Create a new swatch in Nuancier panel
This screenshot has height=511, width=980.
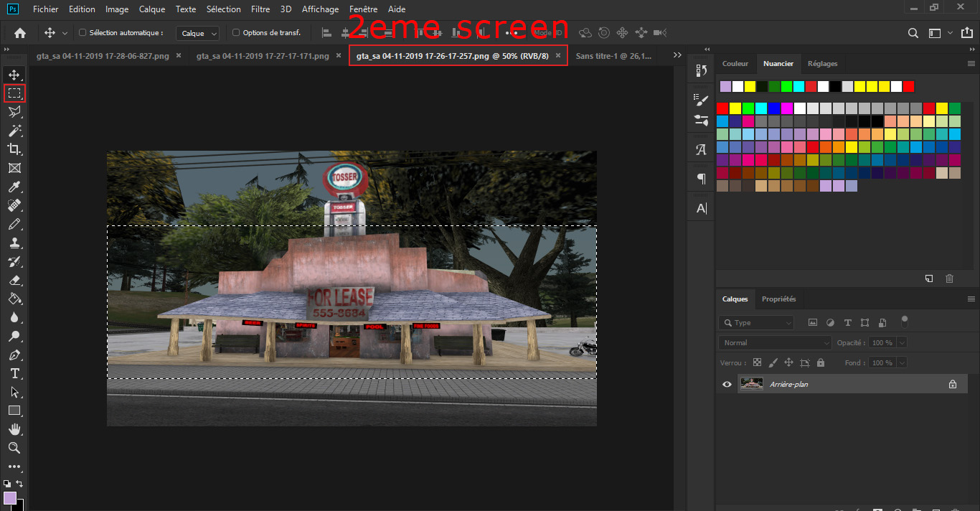[929, 278]
